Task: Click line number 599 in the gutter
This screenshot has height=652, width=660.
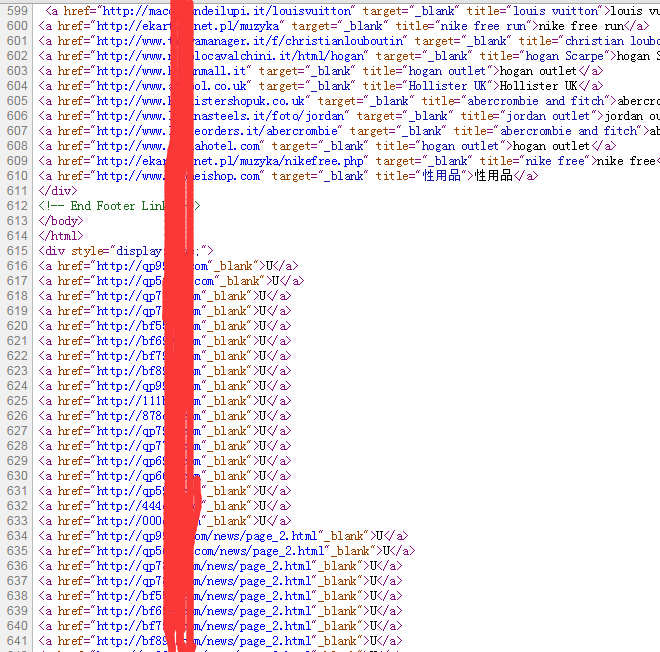Action: click(x=17, y=11)
